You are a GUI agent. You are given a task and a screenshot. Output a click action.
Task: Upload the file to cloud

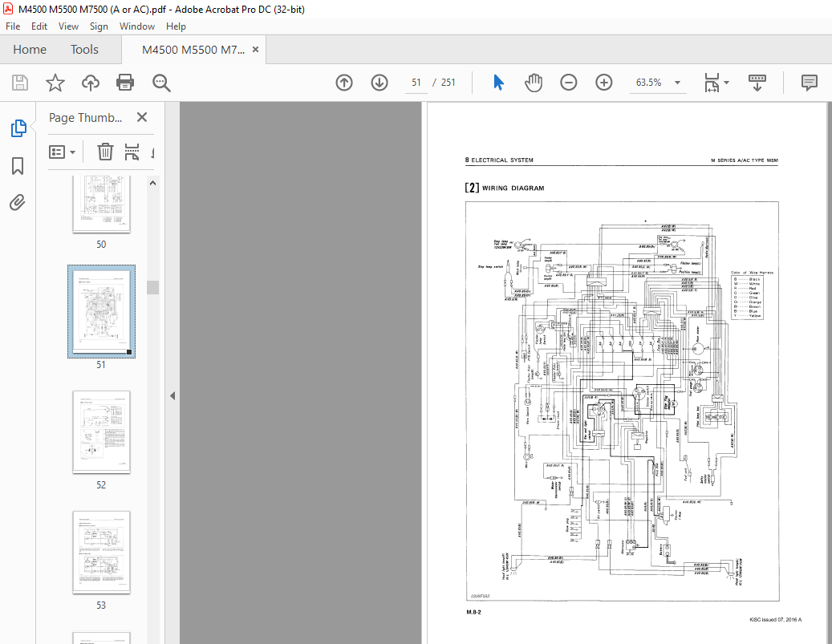90,83
